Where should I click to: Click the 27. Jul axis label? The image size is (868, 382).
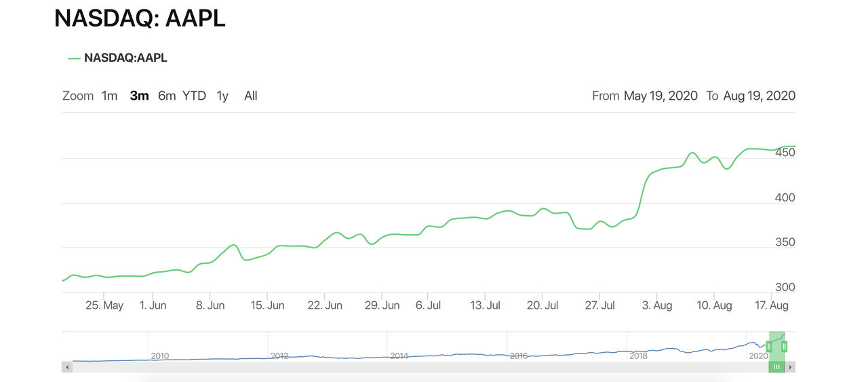[599, 305]
